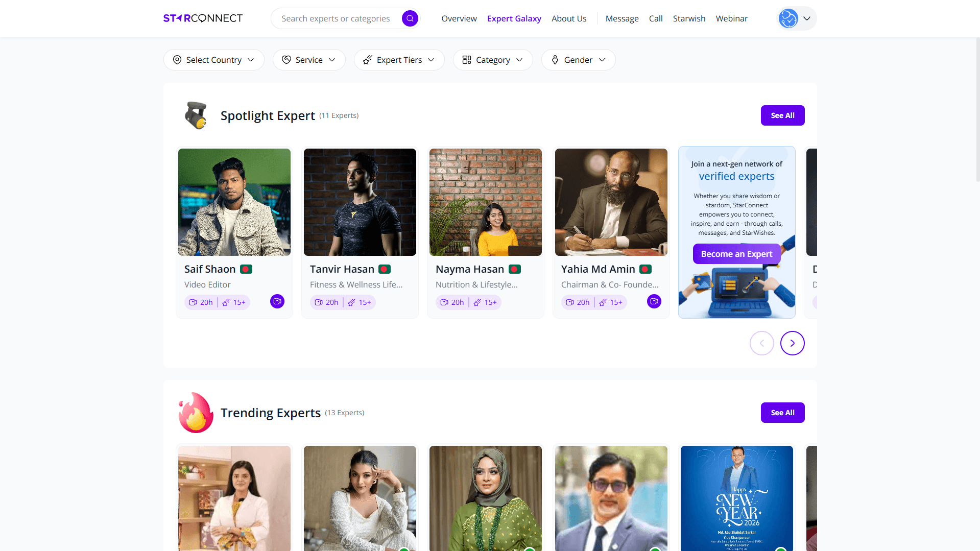Click Bangladesh flag next to Nayma Hasan
Screen dimensions: 980x551
(x=515, y=269)
